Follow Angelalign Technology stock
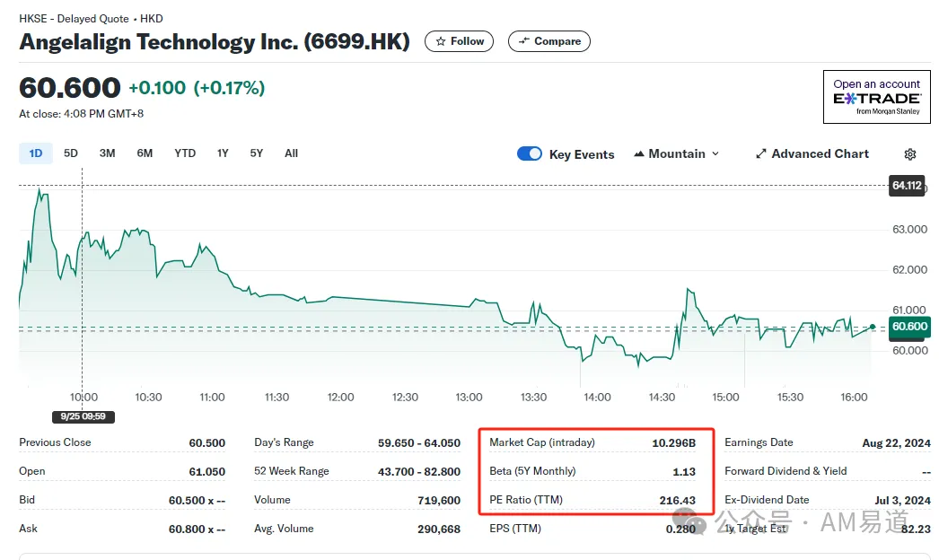The width and height of the screenshot is (939, 560). click(x=460, y=41)
